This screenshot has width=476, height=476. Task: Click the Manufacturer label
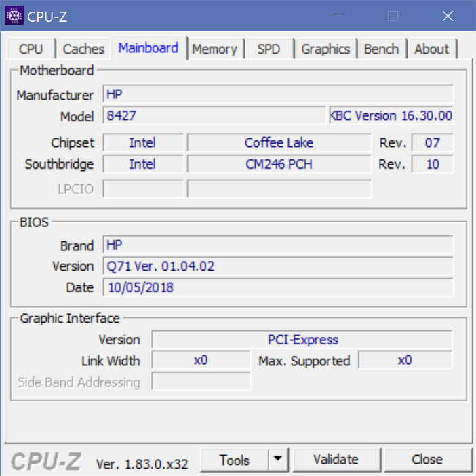tap(55, 96)
